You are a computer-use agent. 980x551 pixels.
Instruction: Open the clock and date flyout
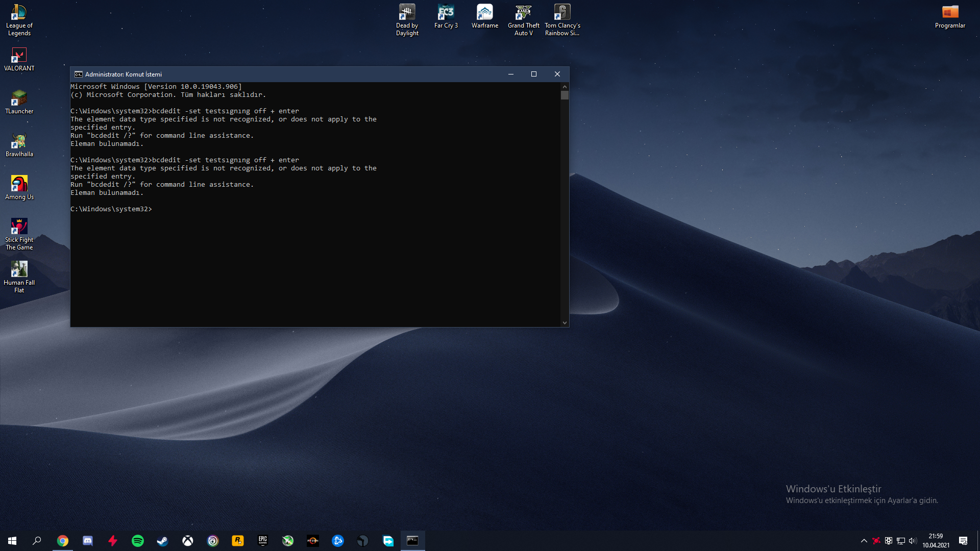[936, 541]
